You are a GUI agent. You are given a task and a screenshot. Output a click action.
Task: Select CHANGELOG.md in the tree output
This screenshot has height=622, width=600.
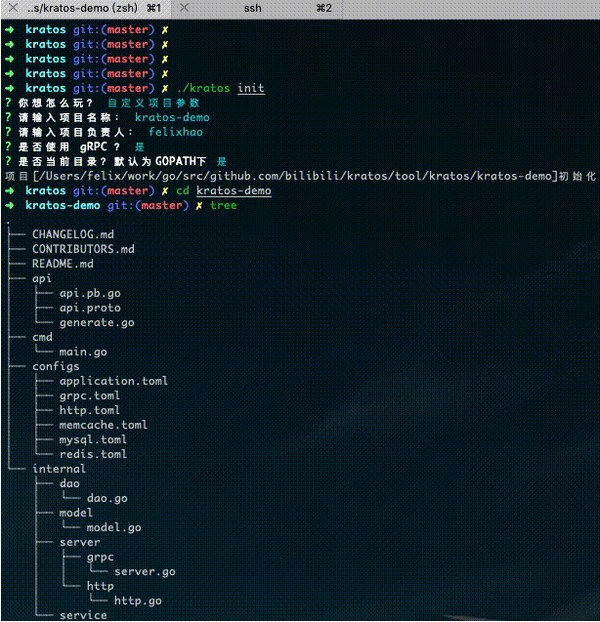click(73, 235)
